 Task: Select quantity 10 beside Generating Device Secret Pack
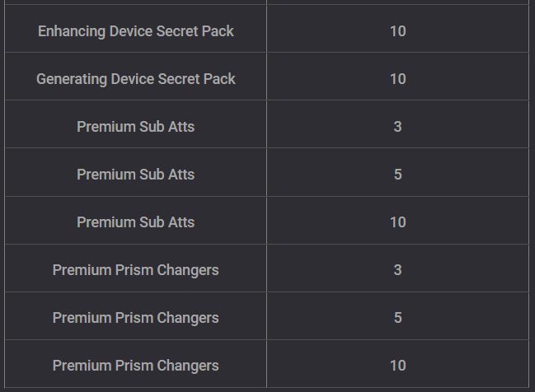click(x=398, y=79)
